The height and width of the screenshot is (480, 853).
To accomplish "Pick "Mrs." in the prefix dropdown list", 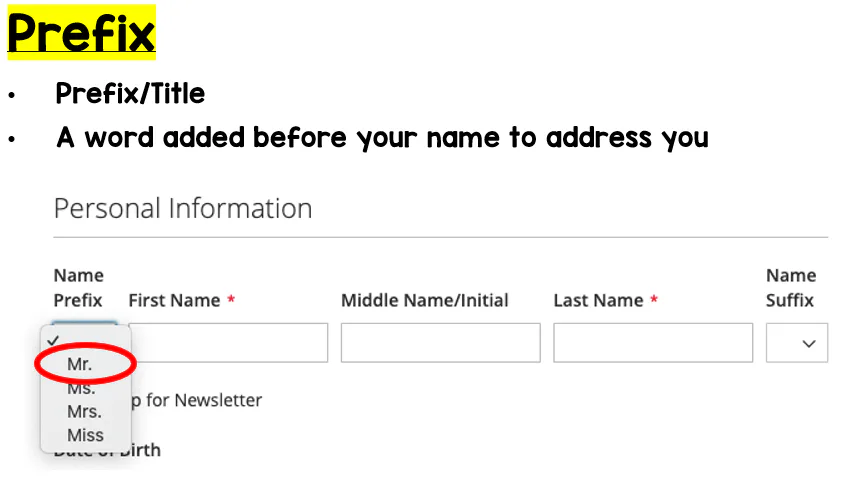I will click(x=84, y=412).
